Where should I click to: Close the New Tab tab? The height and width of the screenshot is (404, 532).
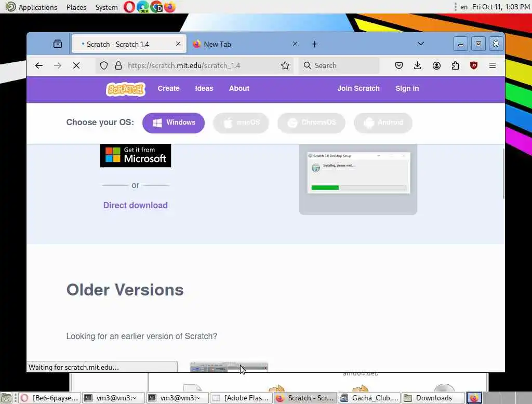pos(295,44)
